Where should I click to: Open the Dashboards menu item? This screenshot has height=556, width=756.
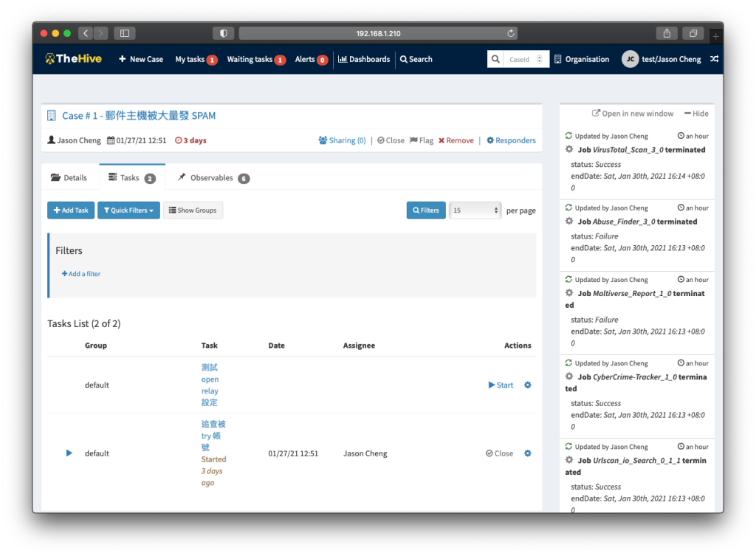[x=364, y=59]
